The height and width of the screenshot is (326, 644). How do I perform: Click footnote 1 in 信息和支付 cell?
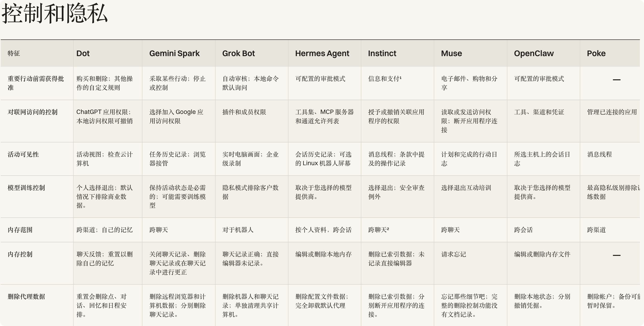coord(400,77)
